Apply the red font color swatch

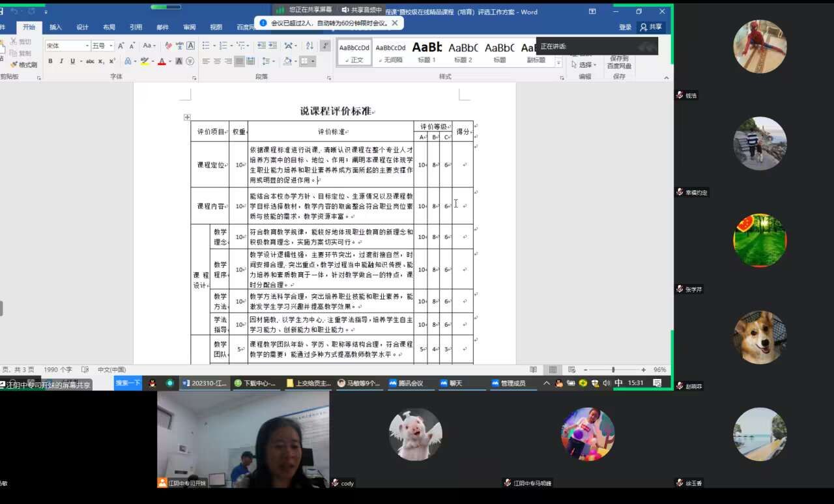[x=162, y=61]
